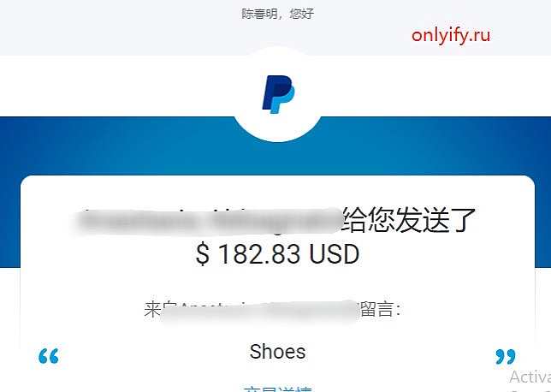Click the 给您发送了 heading text
551x392 pixels.
coord(409,220)
